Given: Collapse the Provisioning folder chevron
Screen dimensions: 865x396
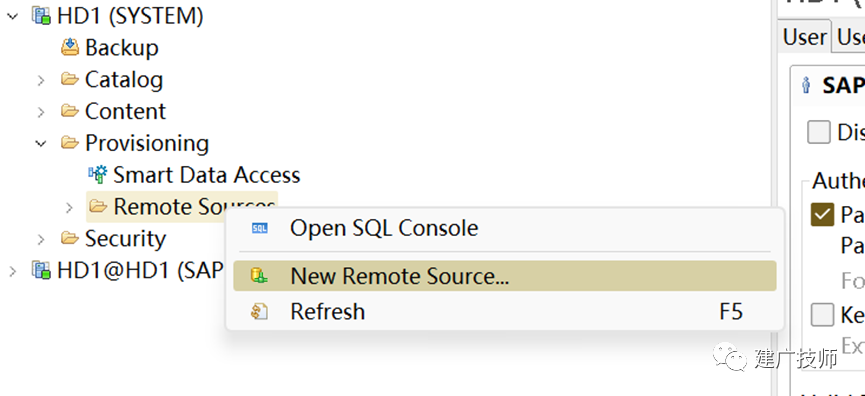Looking at the screenshot, I should 41,144.
